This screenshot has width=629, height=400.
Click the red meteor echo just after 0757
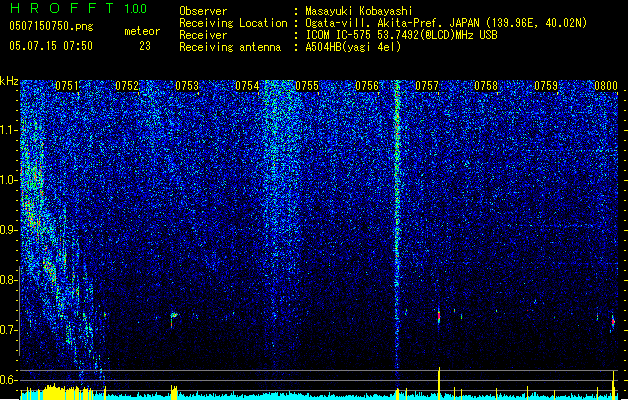pyautogui.click(x=439, y=316)
